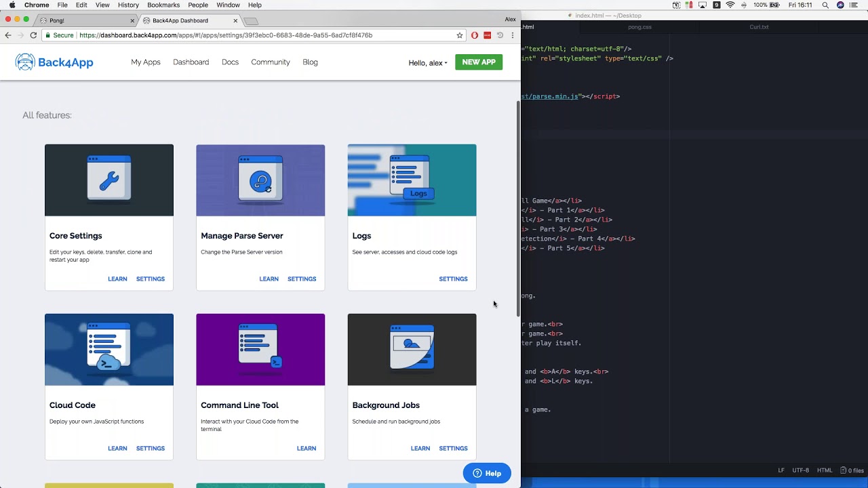Open the History menu

coord(128,5)
